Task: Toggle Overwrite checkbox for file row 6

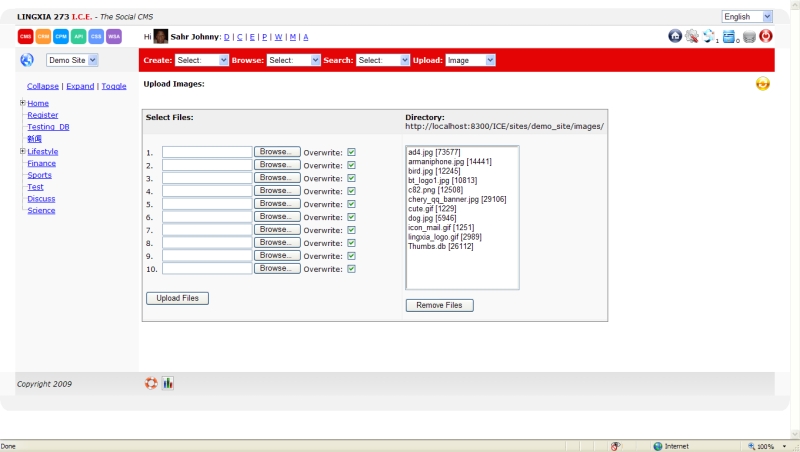Action: (x=352, y=217)
